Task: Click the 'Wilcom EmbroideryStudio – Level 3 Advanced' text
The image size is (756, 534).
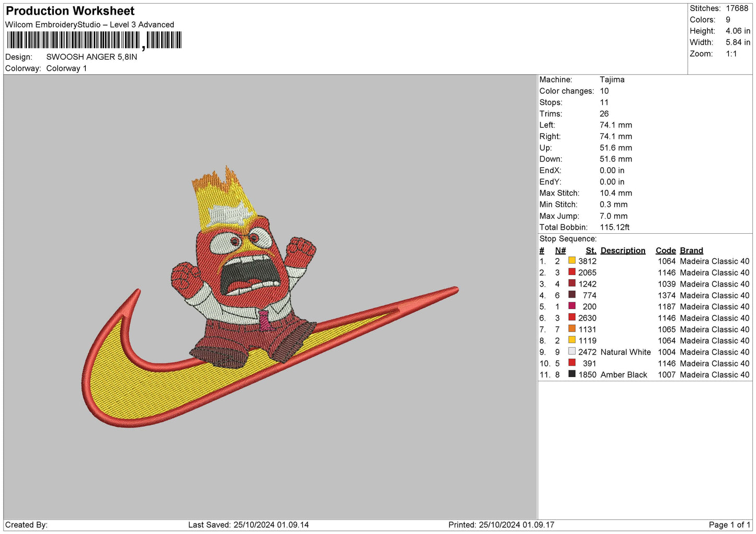Action: pyautogui.click(x=89, y=25)
